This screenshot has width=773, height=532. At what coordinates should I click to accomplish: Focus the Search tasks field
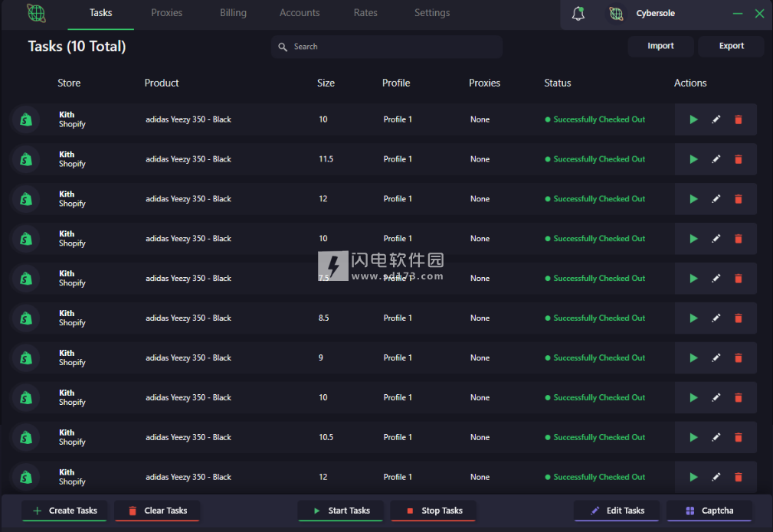tap(387, 47)
